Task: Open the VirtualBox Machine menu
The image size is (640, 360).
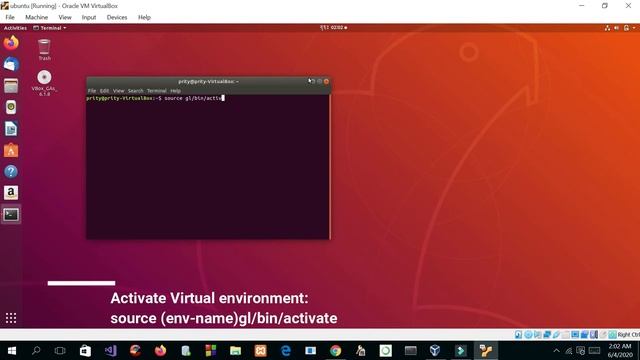Action: (x=36, y=17)
